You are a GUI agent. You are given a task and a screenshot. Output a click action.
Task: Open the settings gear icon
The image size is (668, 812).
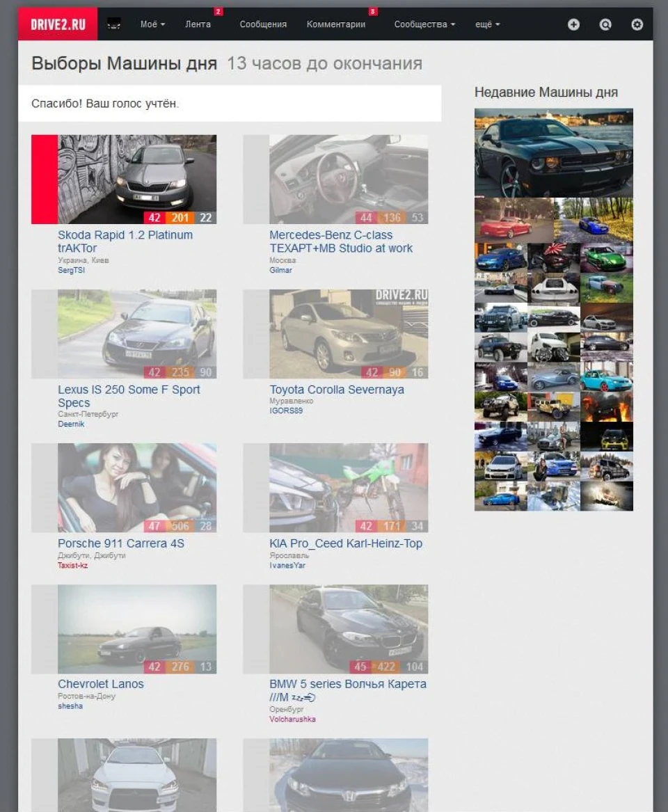(637, 24)
